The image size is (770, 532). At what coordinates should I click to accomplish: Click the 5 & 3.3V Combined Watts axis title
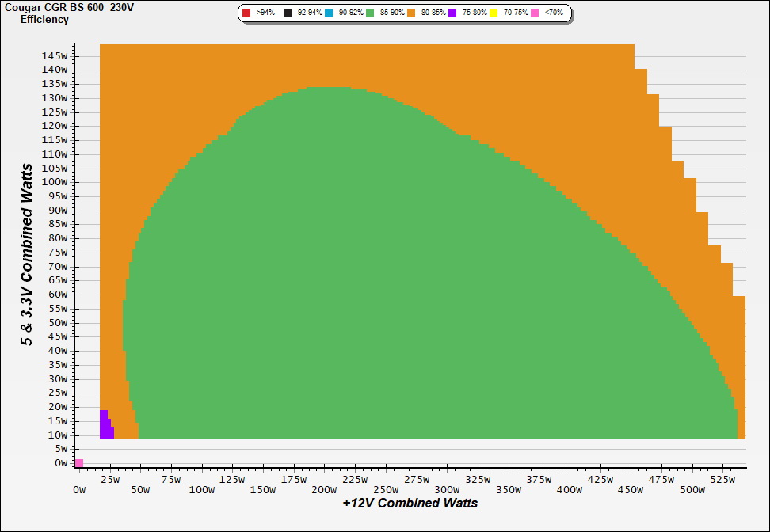click(28, 255)
